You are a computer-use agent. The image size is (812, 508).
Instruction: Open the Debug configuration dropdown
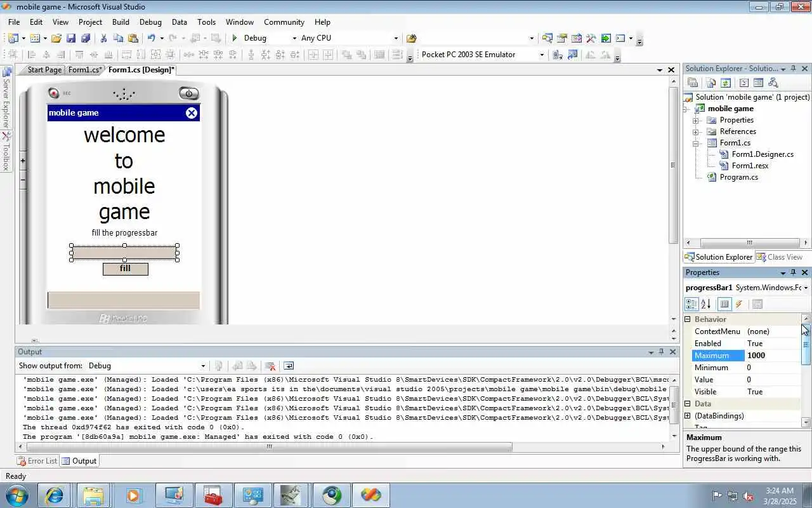(x=294, y=38)
